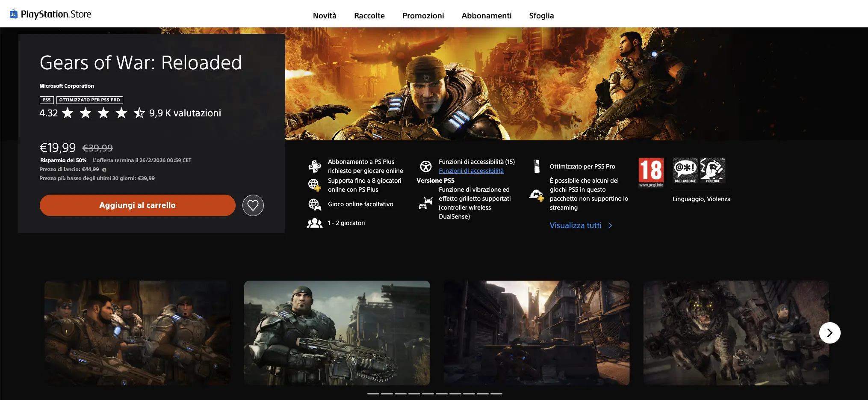Click Prezzo più basso degli ultimi 30 giorni
Screen dimensions: 868x400
coord(97,178)
